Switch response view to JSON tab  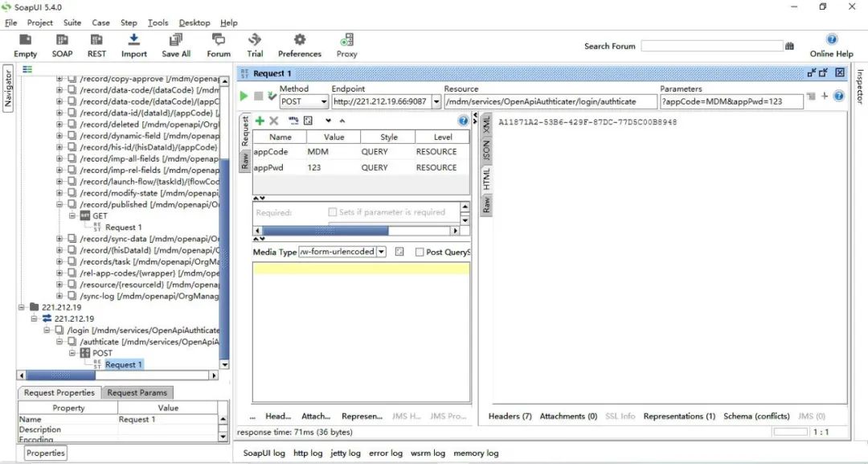486,150
